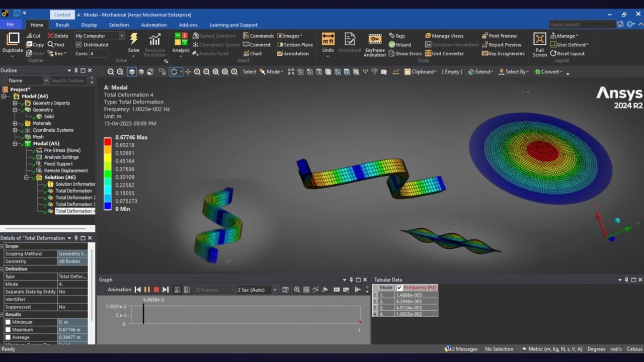Screen dimensions: 644x362
Task: Open the Automation ribbon tab
Action: click(154, 25)
